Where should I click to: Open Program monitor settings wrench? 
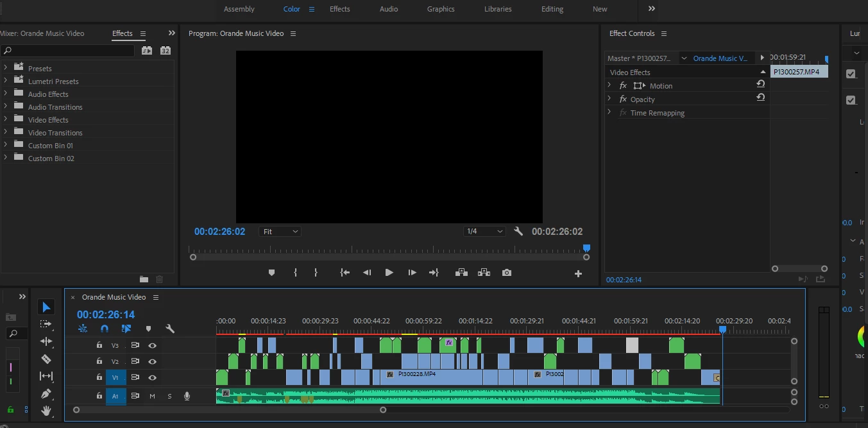pos(518,231)
